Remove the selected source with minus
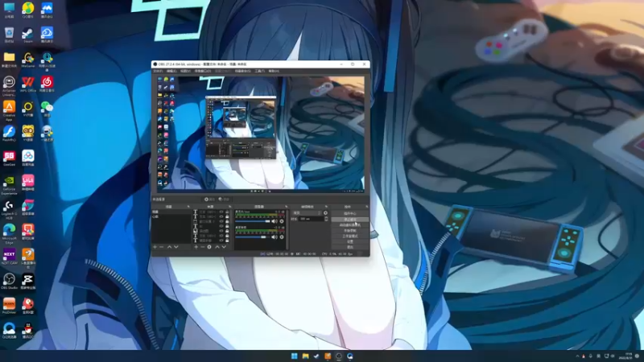 (203, 247)
